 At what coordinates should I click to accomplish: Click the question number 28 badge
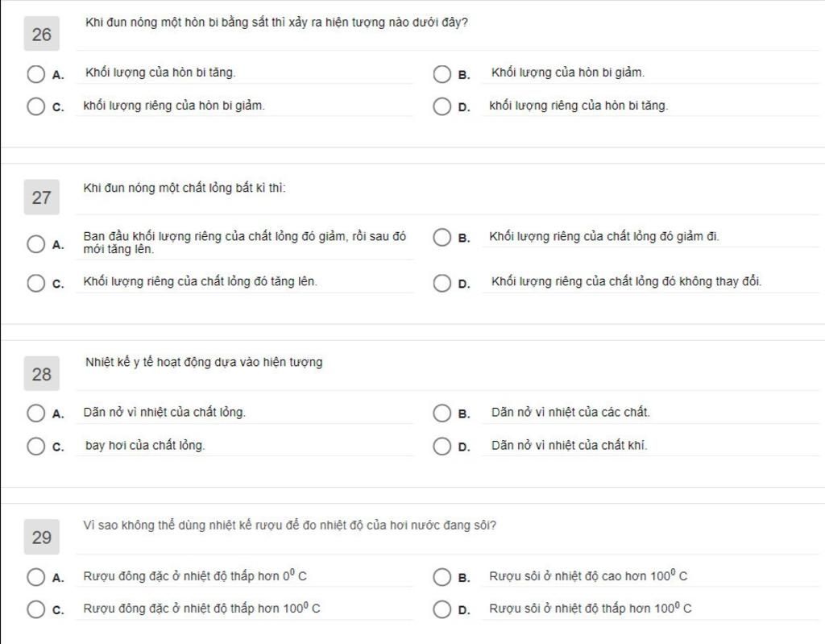[x=42, y=373]
